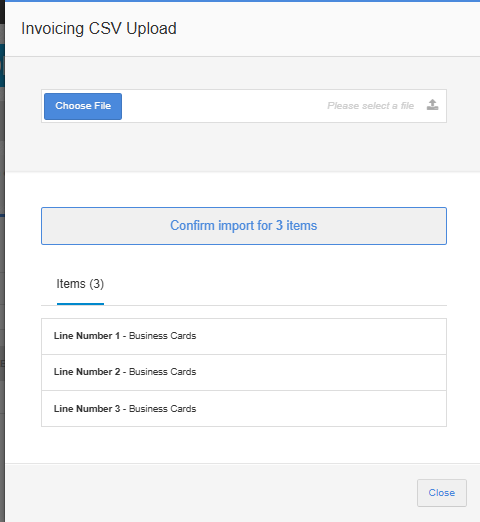This screenshot has height=522, width=480.
Task: Switch to the Items (3) tab
Action: (80, 284)
